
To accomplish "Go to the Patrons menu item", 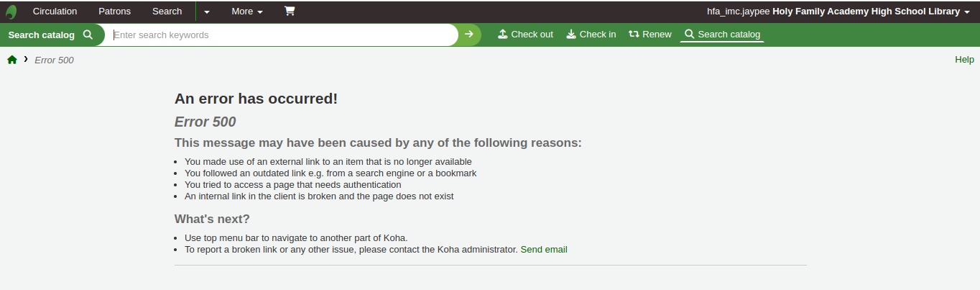I will click(114, 12).
